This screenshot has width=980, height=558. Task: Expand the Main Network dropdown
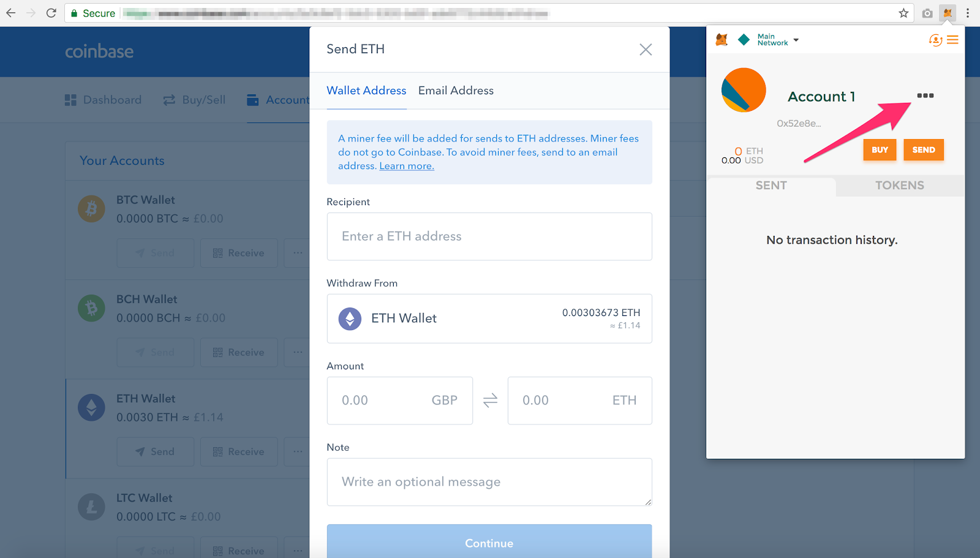(x=778, y=40)
